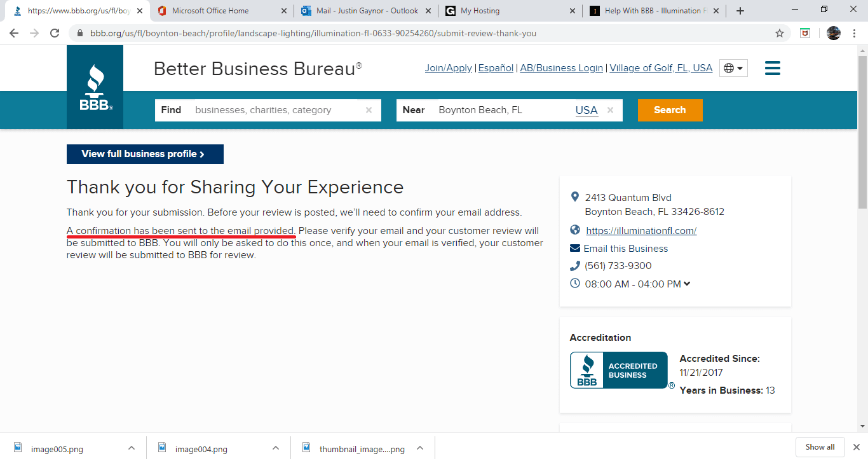The image size is (868, 463).
Task: Click the clock hours icon
Action: (575, 283)
